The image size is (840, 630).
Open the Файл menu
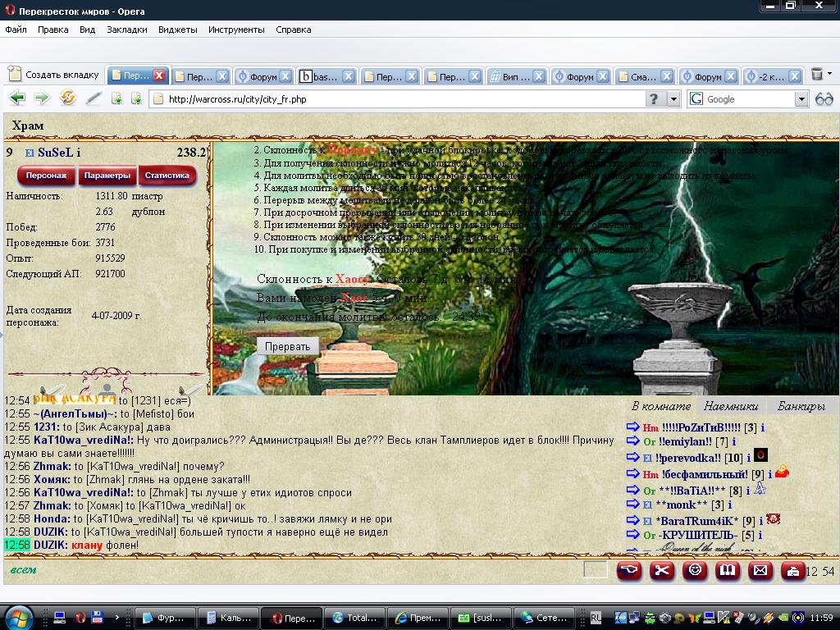(16, 30)
